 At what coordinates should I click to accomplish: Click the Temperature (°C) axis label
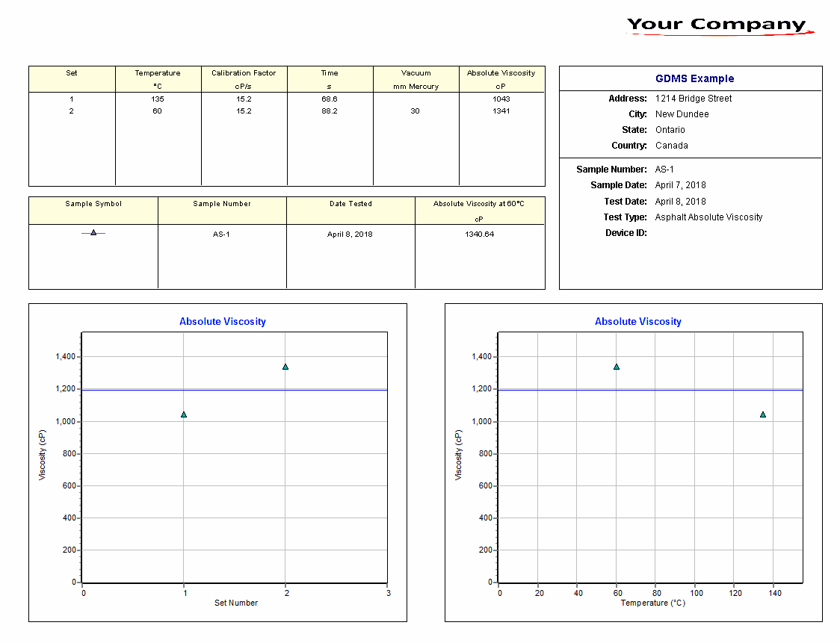(x=652, y=603)
